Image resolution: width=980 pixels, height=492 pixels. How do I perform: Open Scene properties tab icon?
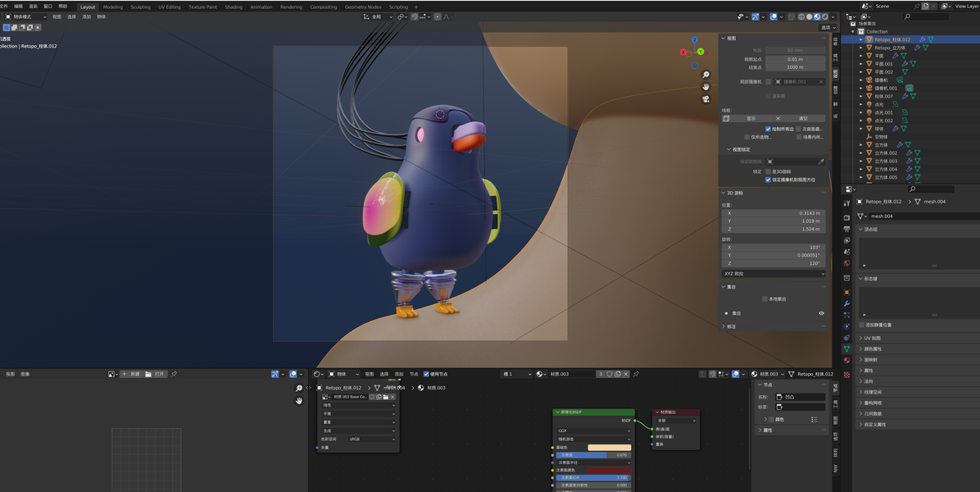click(x=847, y=251)
